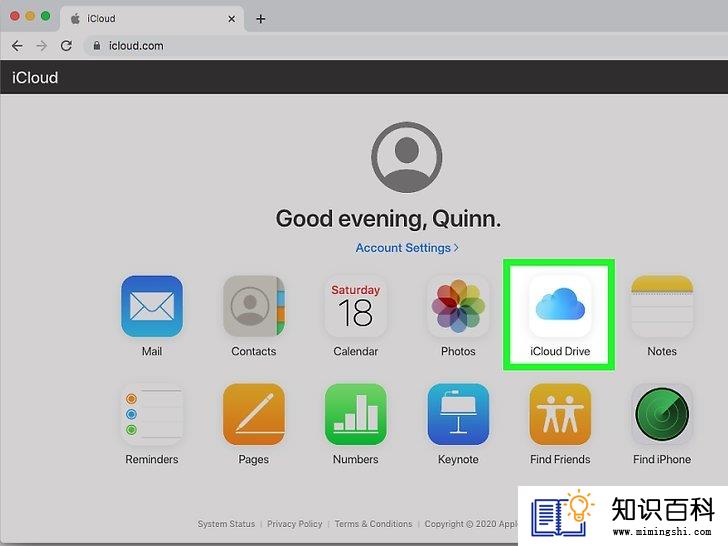This screenshot has width=728, height=546.
Task: Launch the Numbers app icon
Action: 356,414
